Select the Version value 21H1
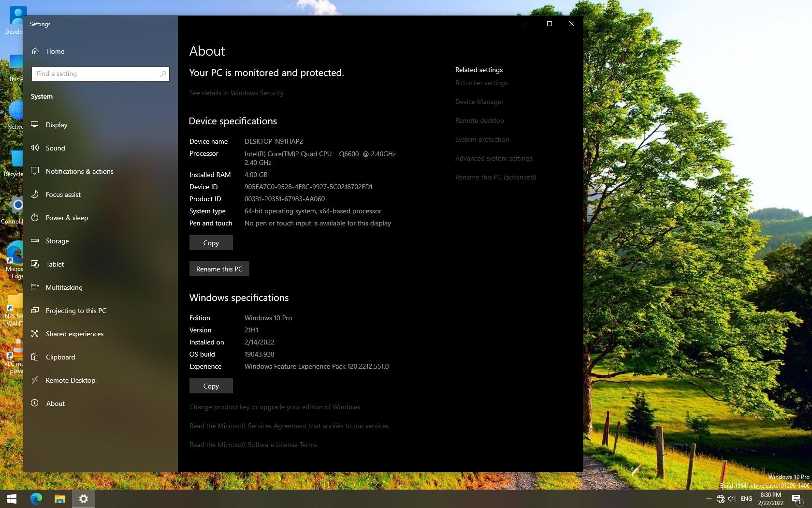This screenshot has height=508, width=812. pyautogui.click(x=251, y=330)
